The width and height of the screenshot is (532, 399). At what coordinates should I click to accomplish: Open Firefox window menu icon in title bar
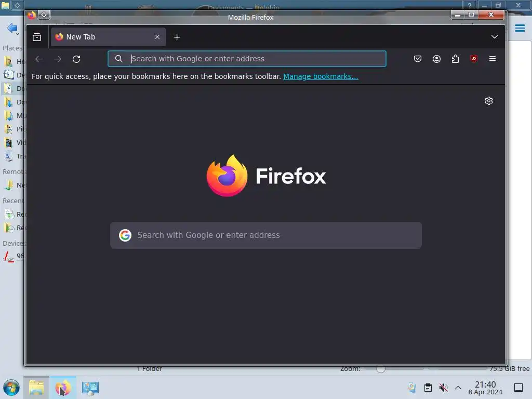(x=32, y=15)
